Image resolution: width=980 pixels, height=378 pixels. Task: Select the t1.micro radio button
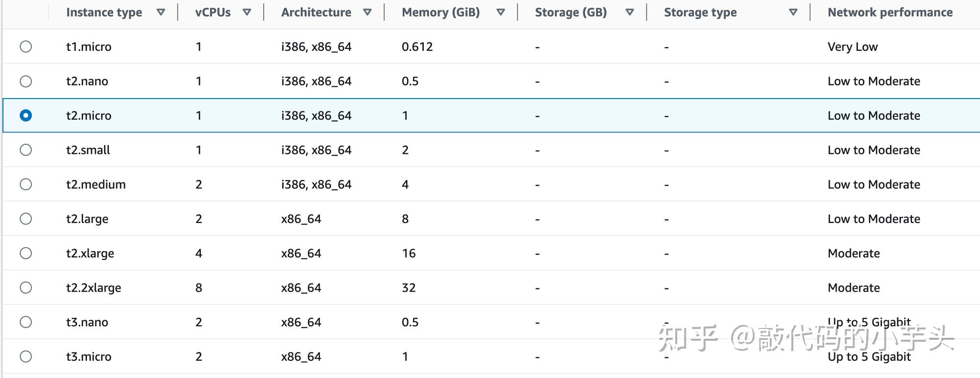point(26,47)
